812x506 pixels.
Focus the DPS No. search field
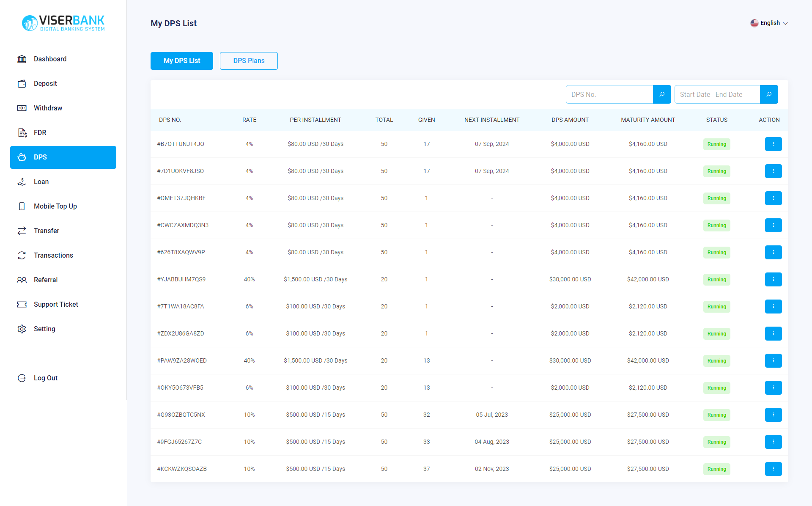[609, 94]
